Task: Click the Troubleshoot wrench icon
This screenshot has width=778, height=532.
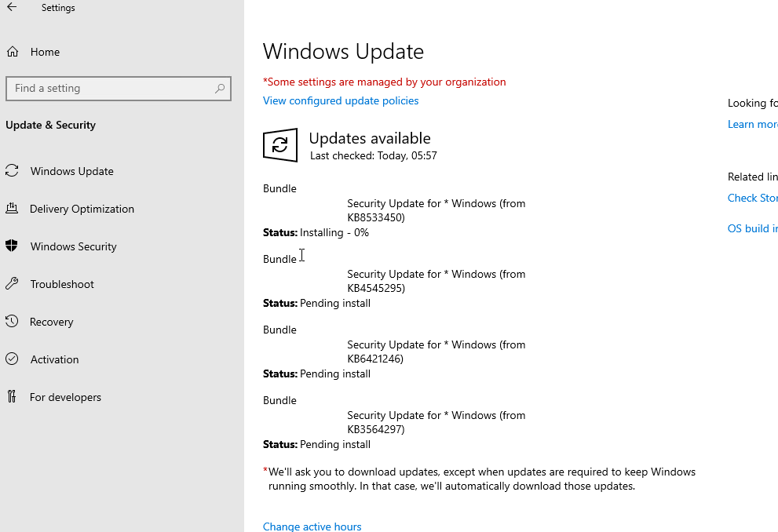Action: (12, 284)
